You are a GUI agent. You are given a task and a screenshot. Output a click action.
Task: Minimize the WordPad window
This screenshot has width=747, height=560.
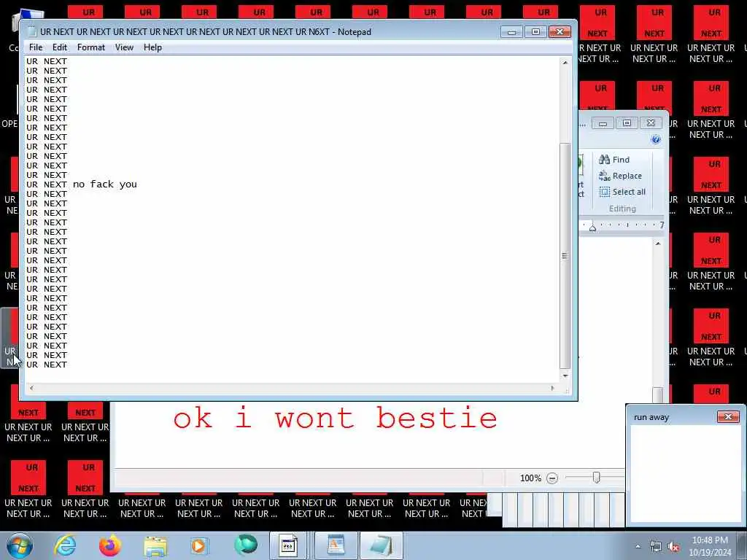click(603, 123)
